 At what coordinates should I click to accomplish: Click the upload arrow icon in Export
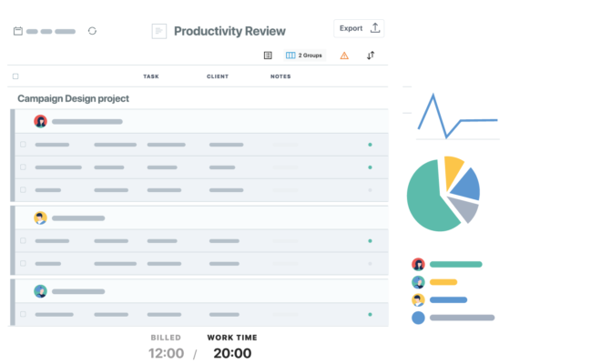(375, 28)
